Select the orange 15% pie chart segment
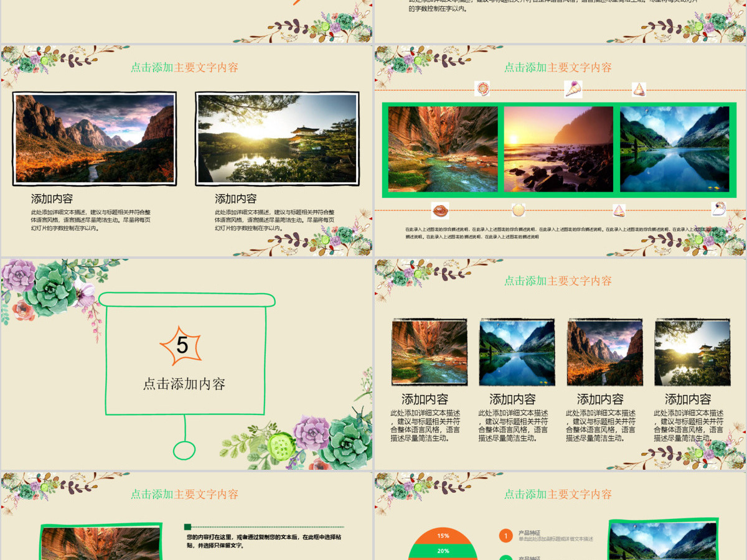This screenshot has height=560, width=747. click(443, 536)
